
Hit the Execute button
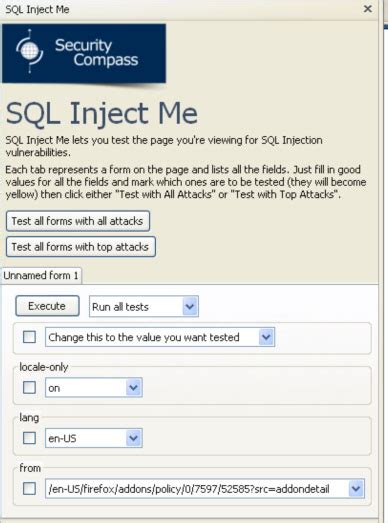pyautogui.click(x=47, y=306)
